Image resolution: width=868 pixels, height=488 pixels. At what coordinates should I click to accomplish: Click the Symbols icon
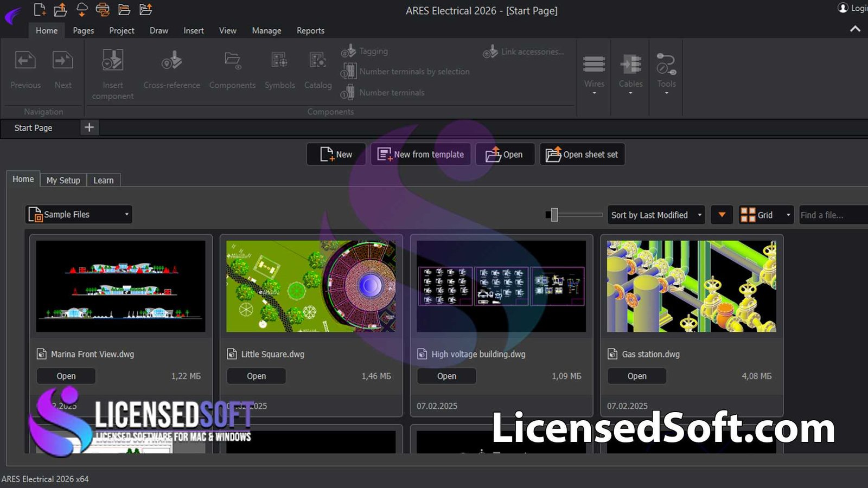(x=279, y=60)
